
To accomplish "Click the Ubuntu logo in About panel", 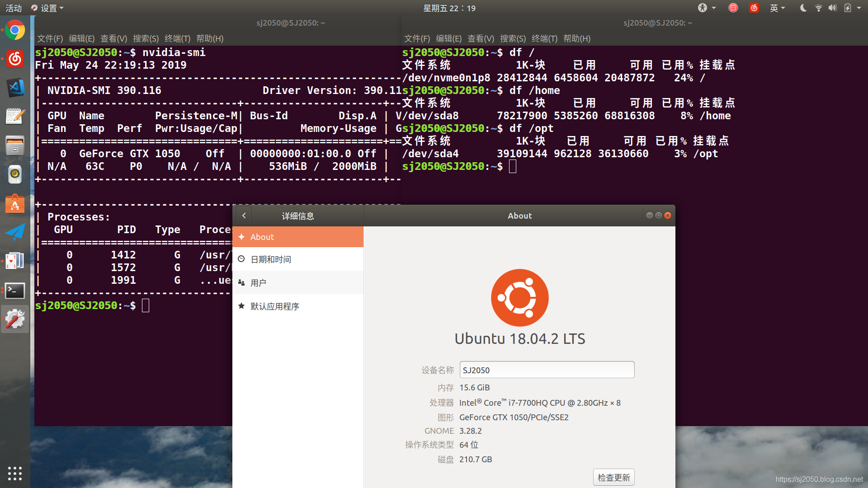I will click(520, 298).
